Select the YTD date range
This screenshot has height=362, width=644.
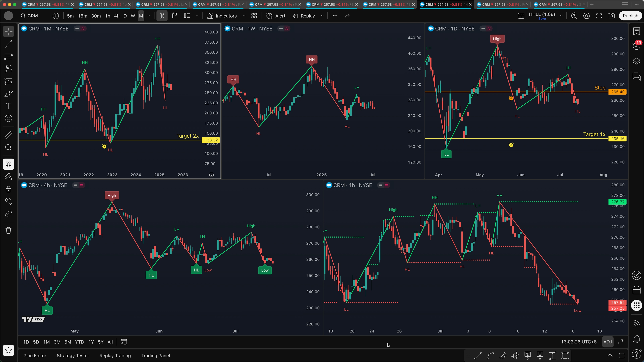79,342
